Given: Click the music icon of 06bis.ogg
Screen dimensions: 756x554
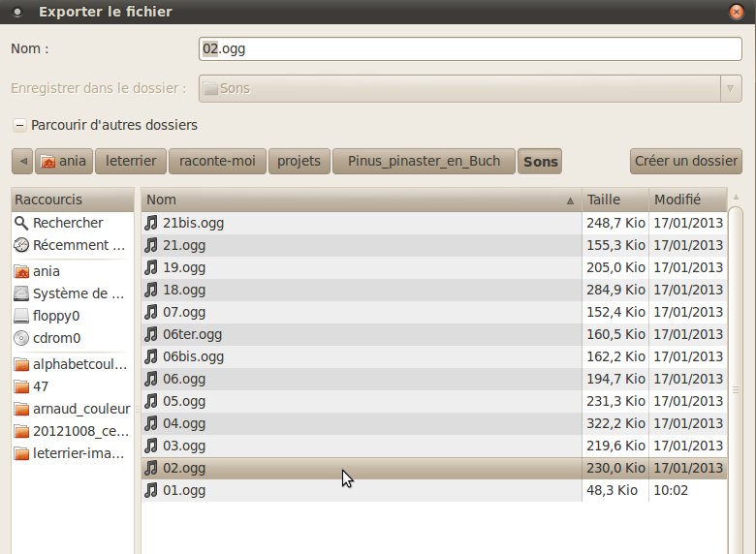Looking at the screenshot, I should [x=151, y=356].
